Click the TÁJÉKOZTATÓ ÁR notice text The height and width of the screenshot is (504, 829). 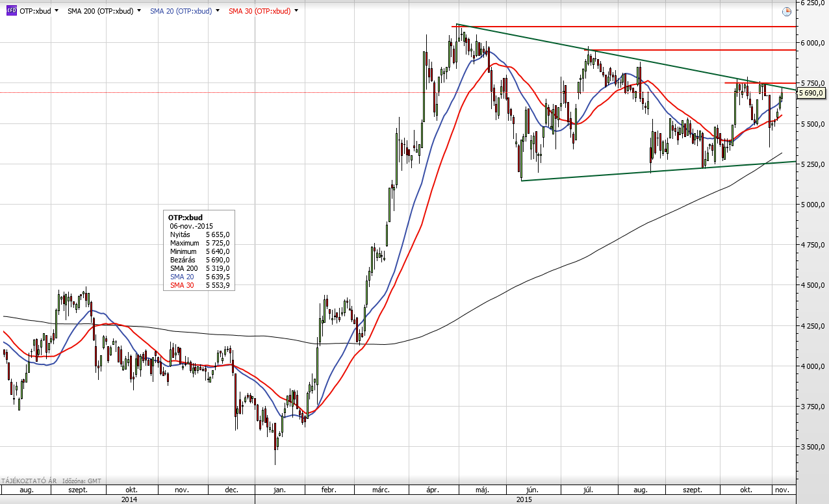(x=29, y=481)
